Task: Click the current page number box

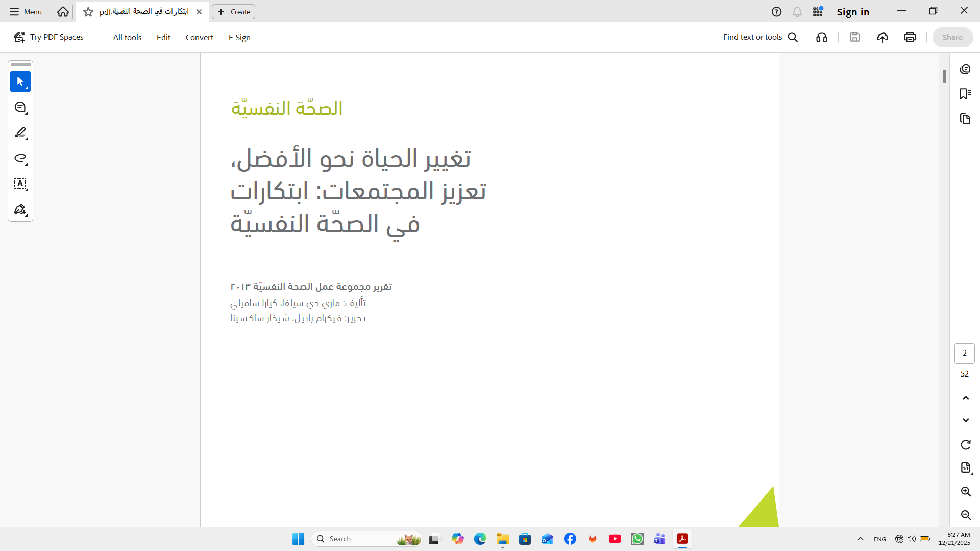Action: point(965,353)
